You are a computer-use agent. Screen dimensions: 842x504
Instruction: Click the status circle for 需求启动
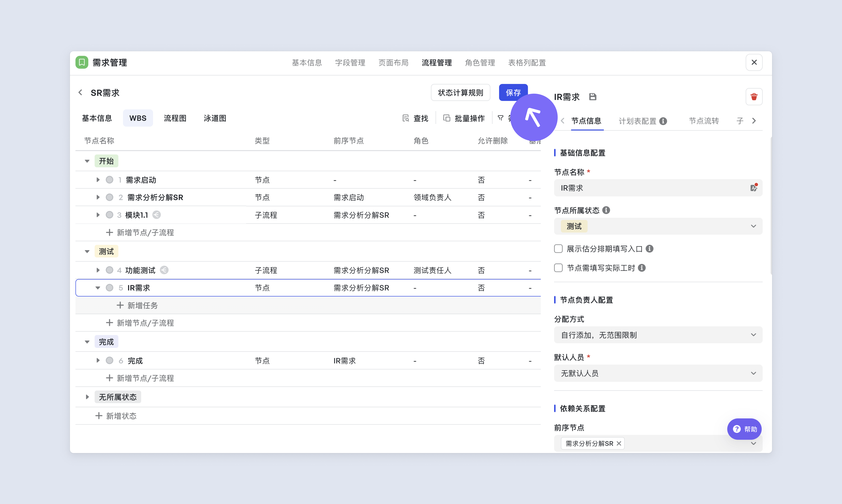click(x=109, y=180)
